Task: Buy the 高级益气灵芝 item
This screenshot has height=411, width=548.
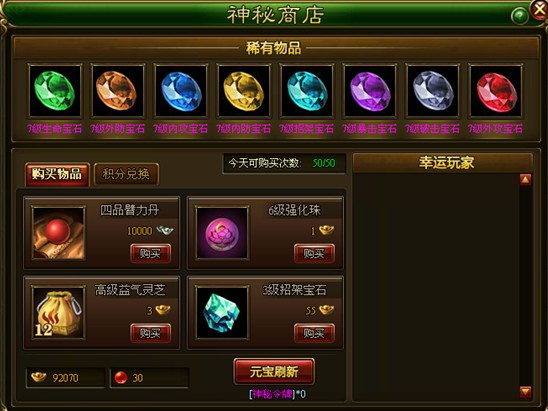Action: tap(151, 333)
